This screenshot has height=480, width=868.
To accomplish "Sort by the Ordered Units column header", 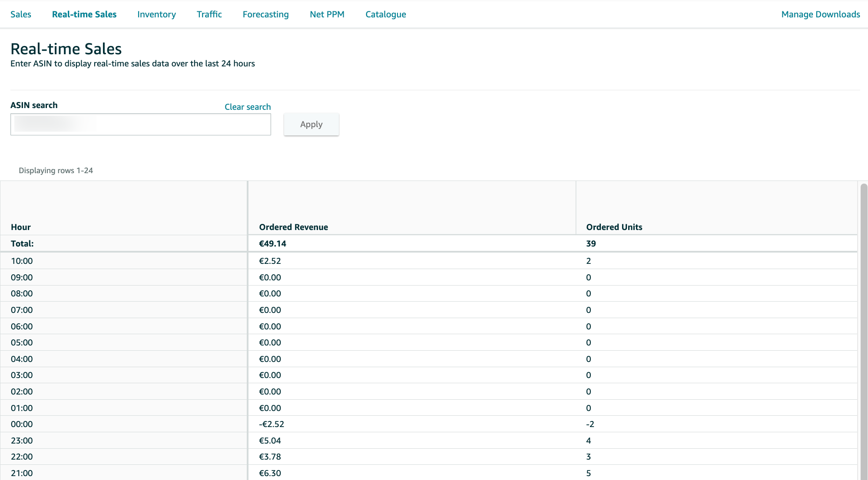I will pyautogui.click(x=614, y=227).
